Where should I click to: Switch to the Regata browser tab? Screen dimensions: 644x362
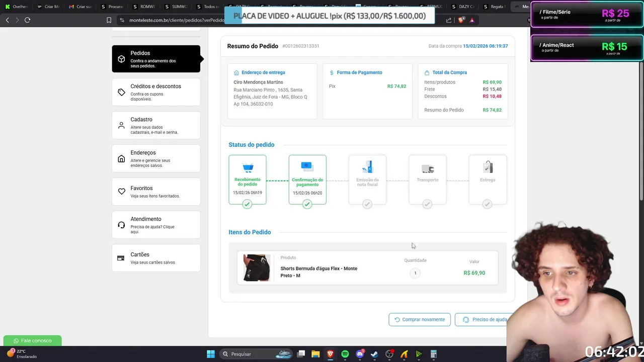494,7
